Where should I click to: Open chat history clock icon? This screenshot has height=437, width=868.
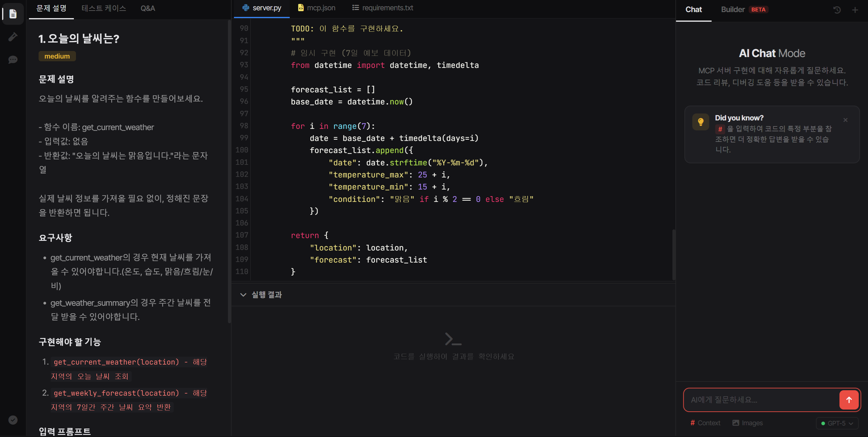point(837,10)
